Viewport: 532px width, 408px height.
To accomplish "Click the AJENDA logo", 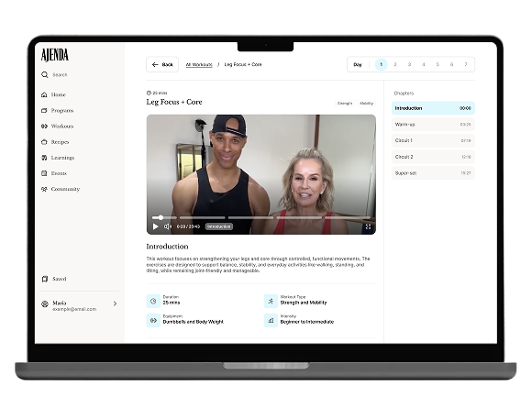I will point(55,55).
